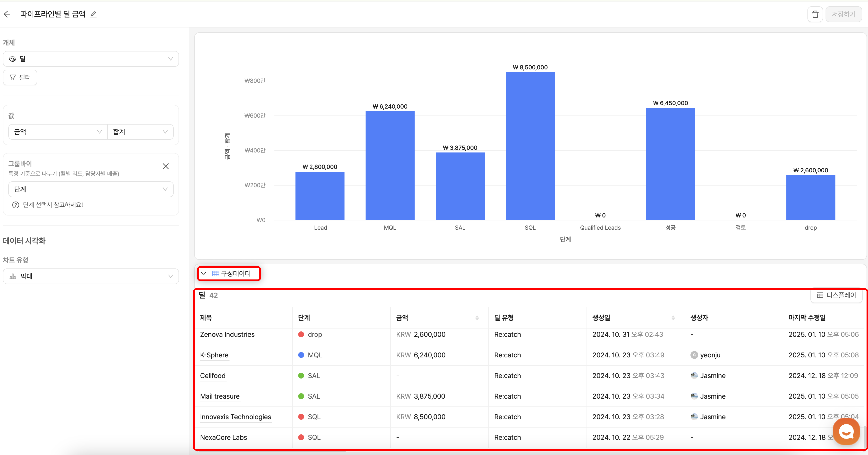Viewport: 868px width, 455px height.
Task: Remove the 그룹바이 section with X icon
Action: (x=165, y=166)
